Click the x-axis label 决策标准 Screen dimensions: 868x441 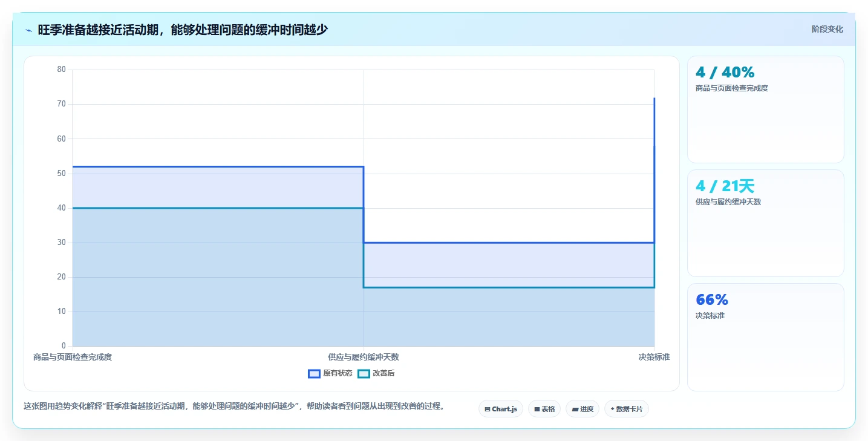(x=654, y=357)
